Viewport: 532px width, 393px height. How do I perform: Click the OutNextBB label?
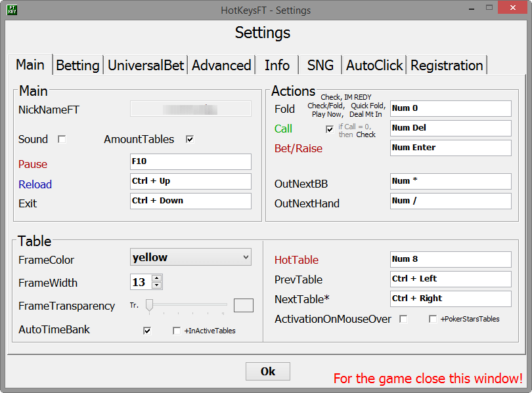pyautogui.click(x=301, y=184)
